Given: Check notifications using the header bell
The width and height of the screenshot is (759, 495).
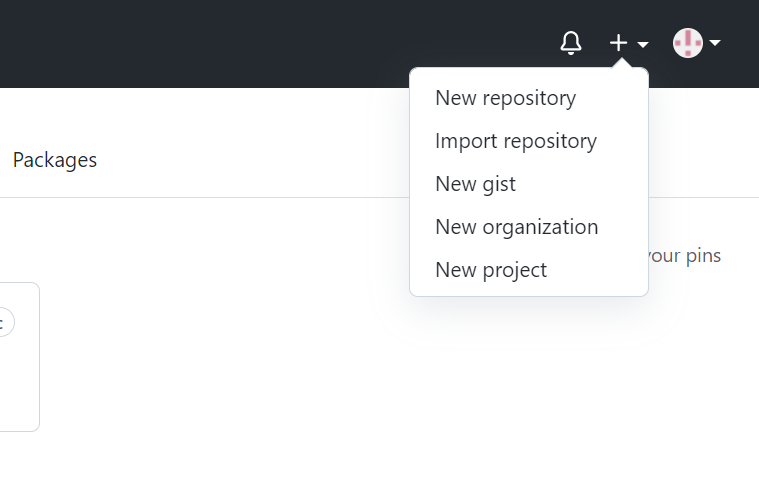Looking at the screenshot, I should (571, 43).
